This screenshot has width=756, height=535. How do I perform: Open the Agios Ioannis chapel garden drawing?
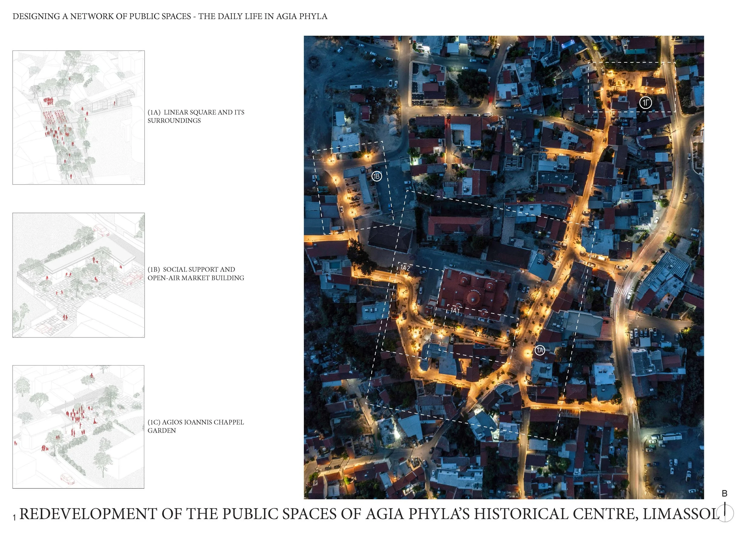coord(78,427)
